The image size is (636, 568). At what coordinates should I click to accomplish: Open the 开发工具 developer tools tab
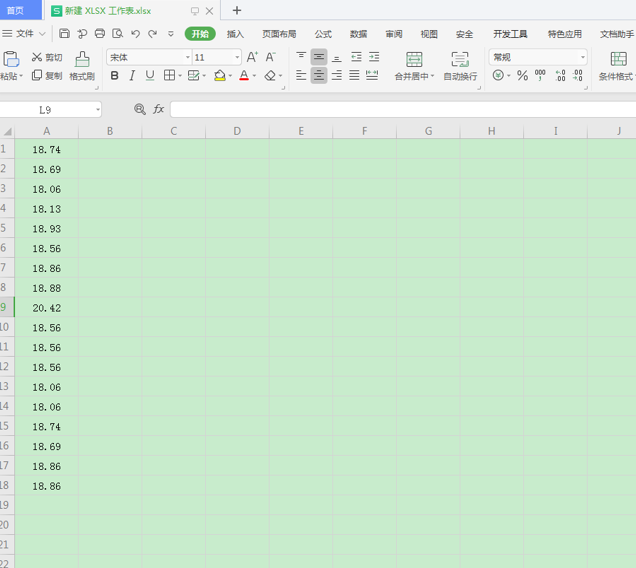tap(510, 34)
